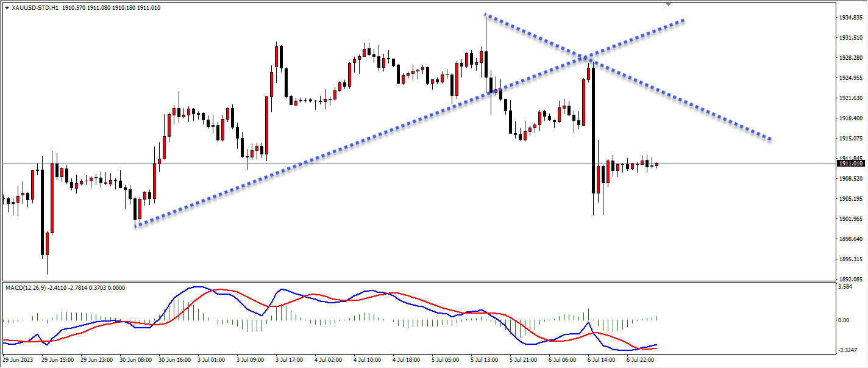Click the 1921.630 price scale label

pyautogui.click(x=850, y=98)
